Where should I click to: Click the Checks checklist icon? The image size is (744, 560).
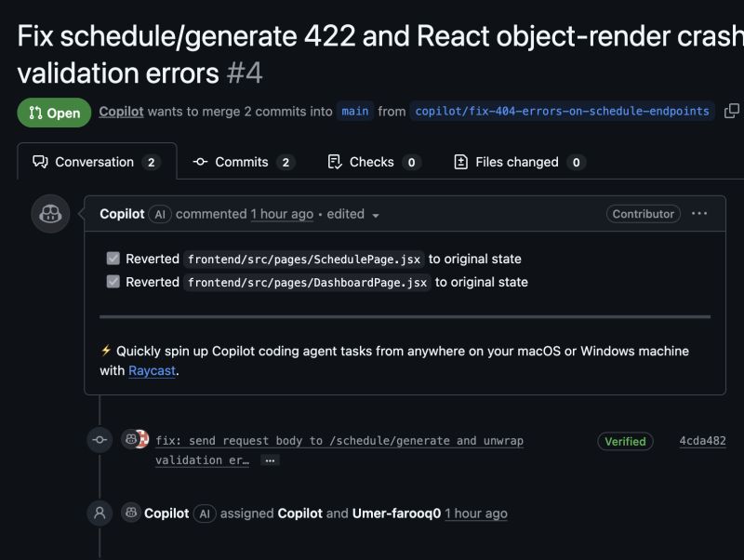[335, 161]
